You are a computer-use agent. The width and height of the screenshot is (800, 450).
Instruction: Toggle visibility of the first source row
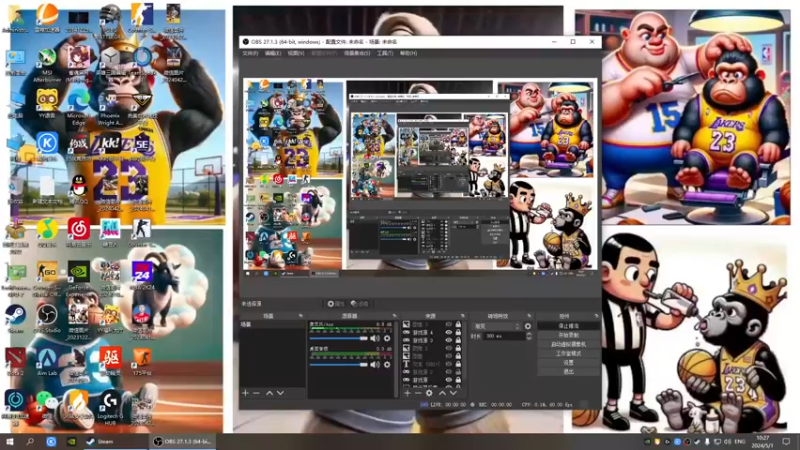click(448, 324)
